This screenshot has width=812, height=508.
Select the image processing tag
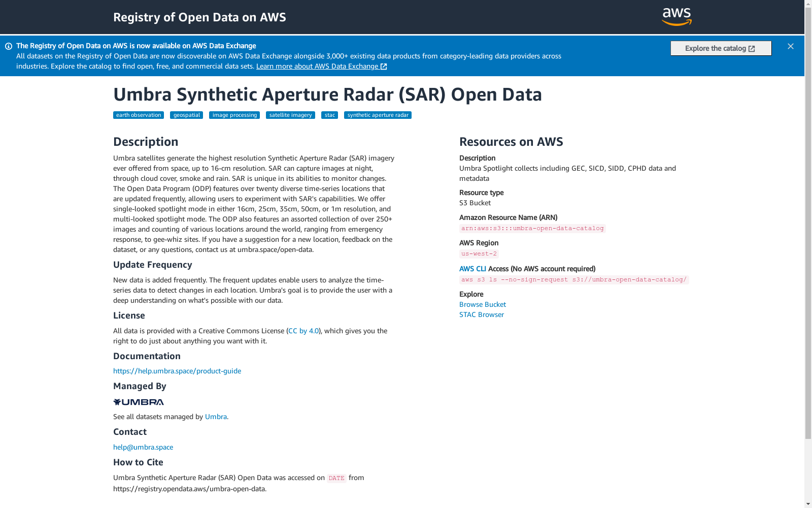click(x=234, y=115)
